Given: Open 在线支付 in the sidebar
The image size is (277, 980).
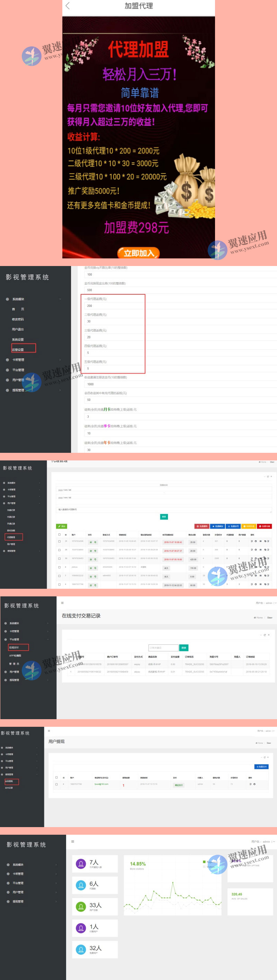Looking at the screenshot, I should point(14,647).
